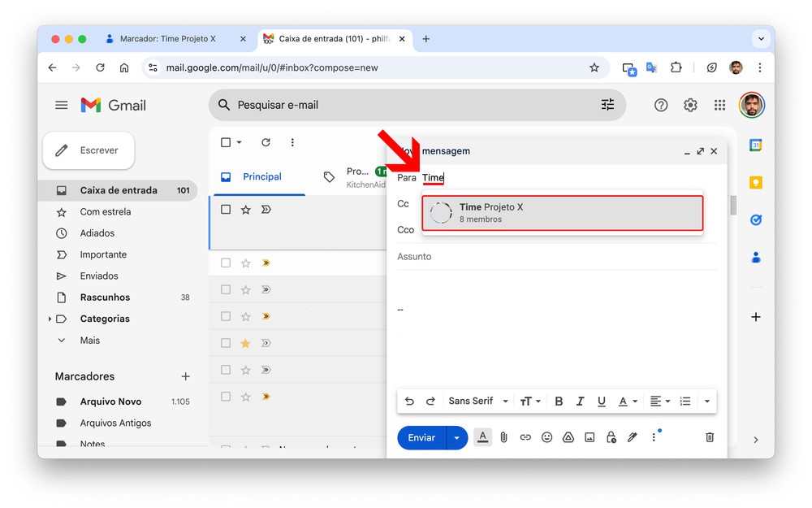Image resolution: width=812 pixels, height=508 pixels.
Task: Expand the Categorias label
Action: pos(50,319)
